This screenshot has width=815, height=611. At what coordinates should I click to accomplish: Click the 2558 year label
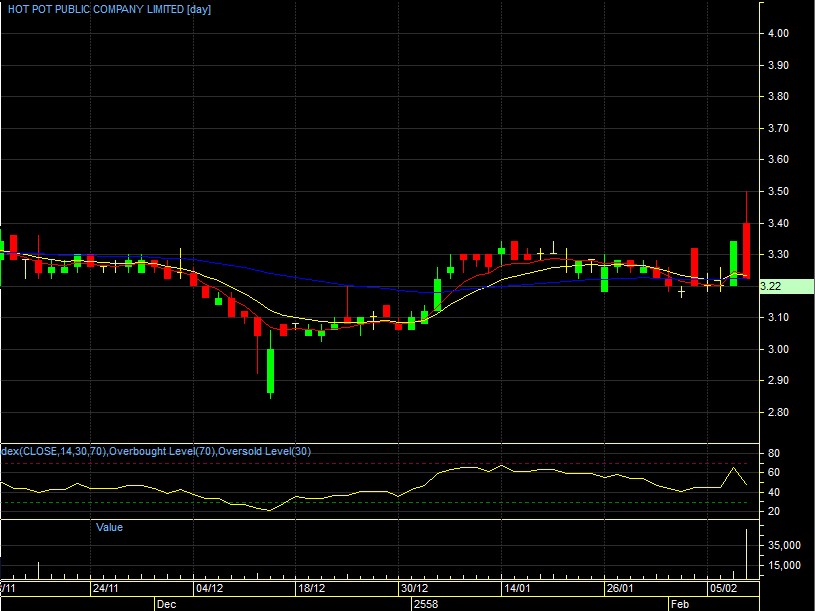tap(426, 604)
